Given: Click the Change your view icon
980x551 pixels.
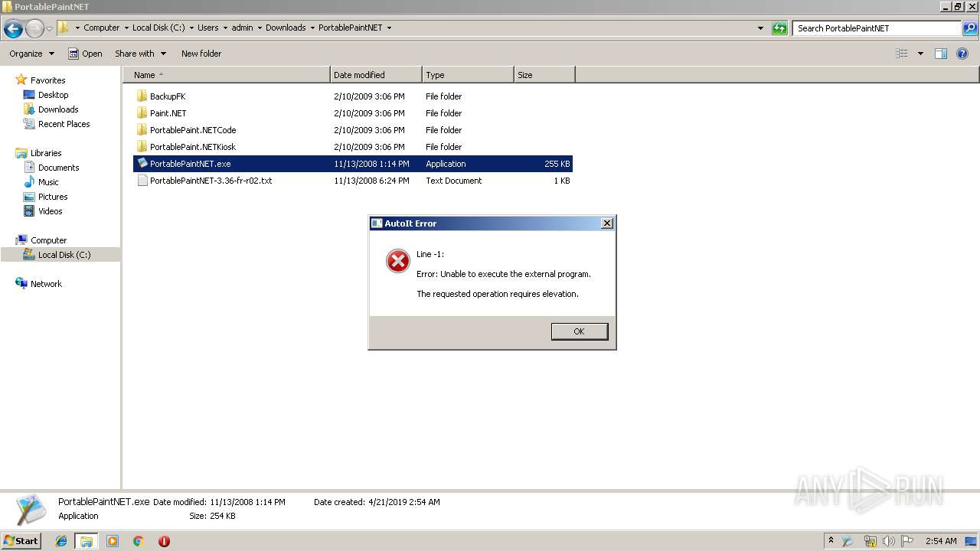Looking at the screenshot, I should pos(902,54).
